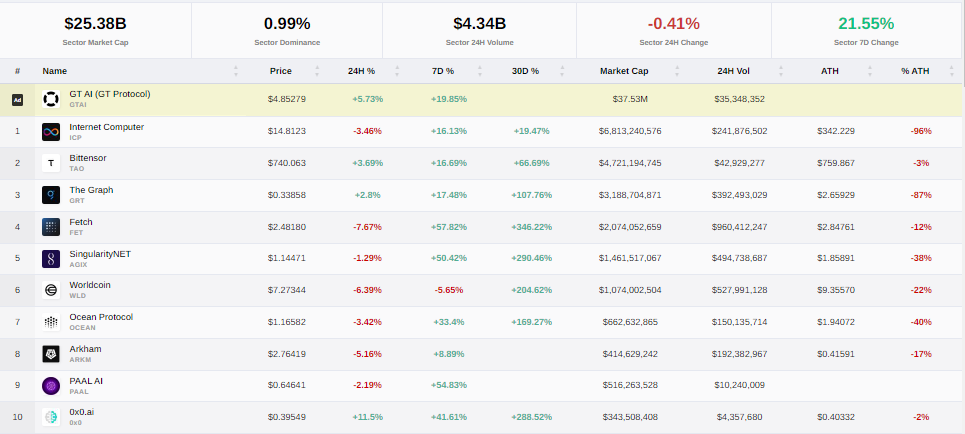
Task: Sort by Price using its sort arrows
Action: coord(317,71)
